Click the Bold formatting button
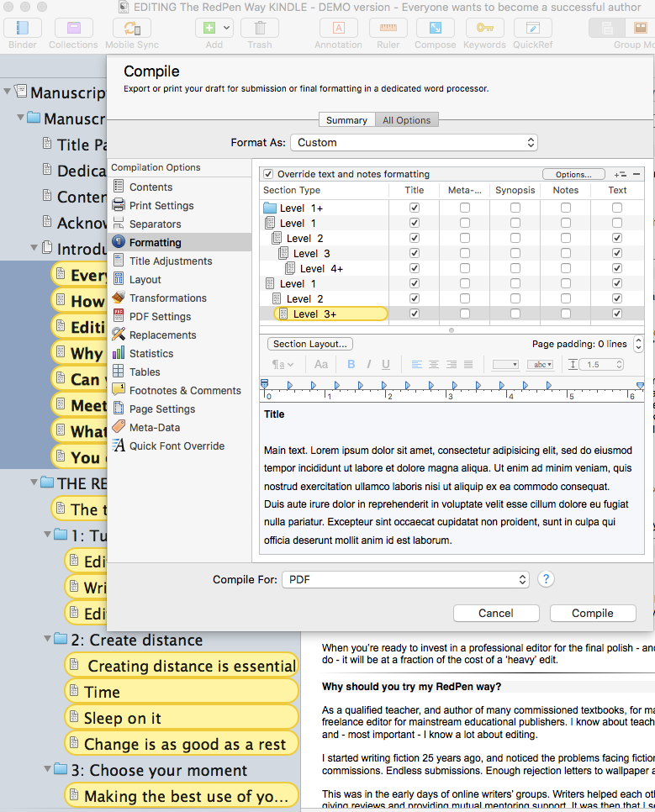Viewport: 655px width, 812px height. [351, 365]
